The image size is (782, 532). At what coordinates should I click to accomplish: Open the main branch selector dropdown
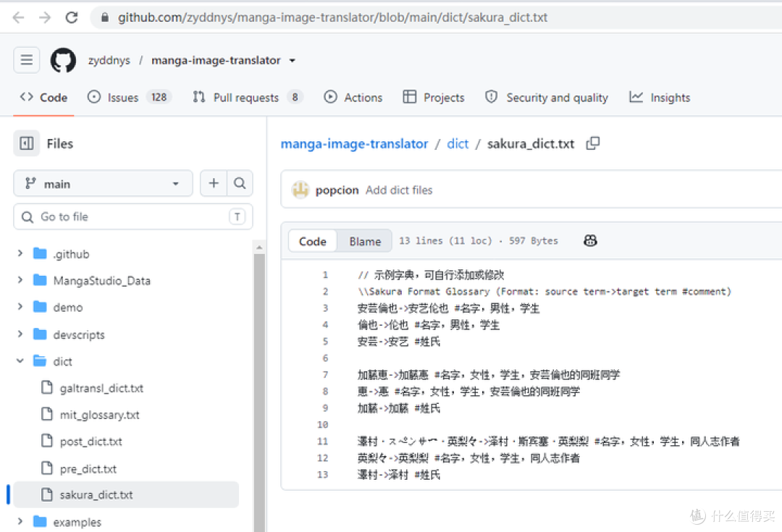[103, 183]
